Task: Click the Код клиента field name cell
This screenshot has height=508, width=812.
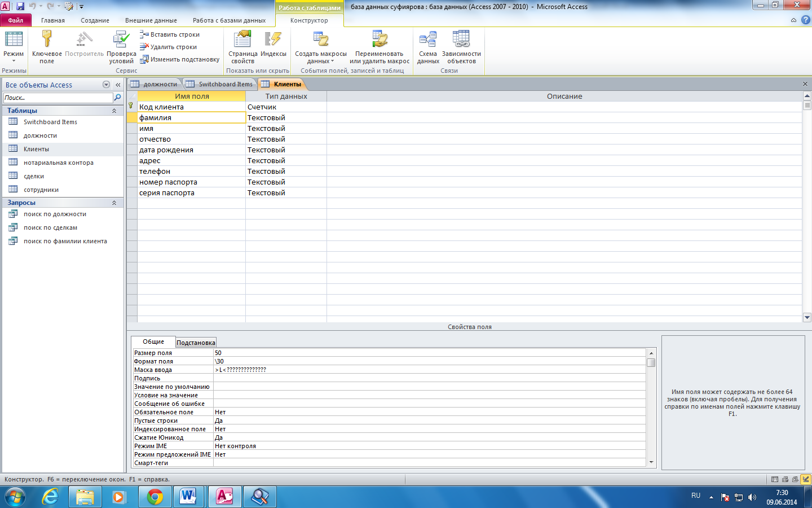Action: tap(191, 107)
